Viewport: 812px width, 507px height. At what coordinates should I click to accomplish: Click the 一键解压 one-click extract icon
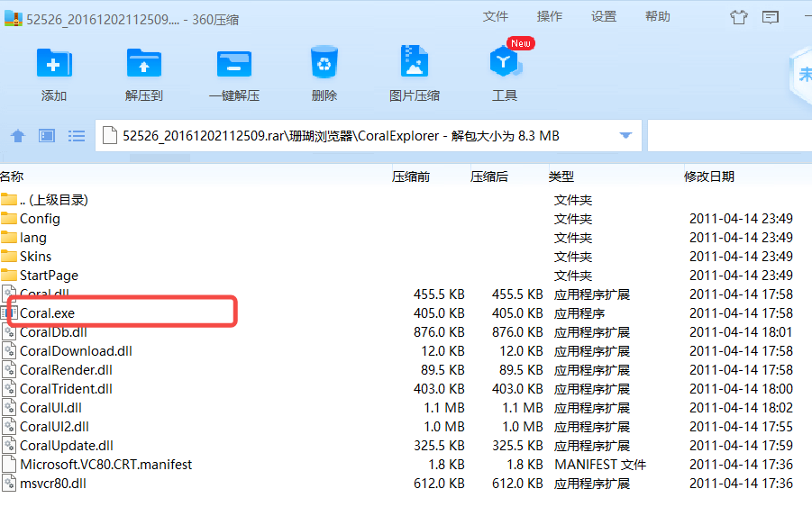coord(234,64)
